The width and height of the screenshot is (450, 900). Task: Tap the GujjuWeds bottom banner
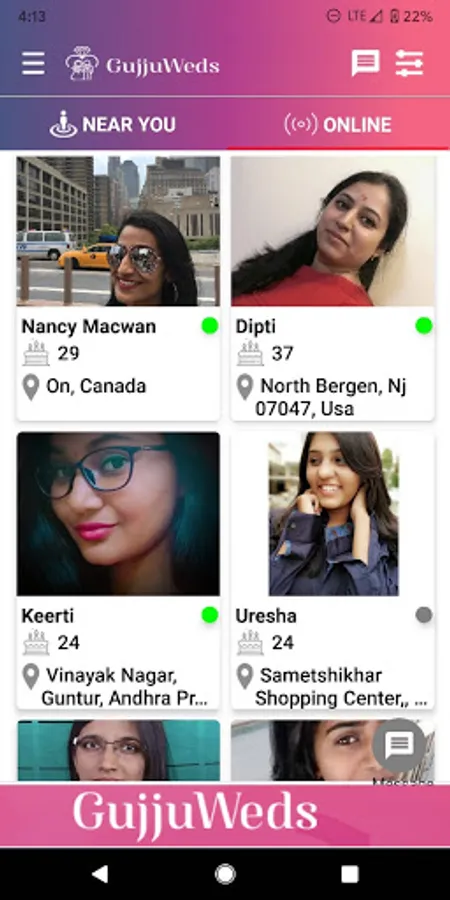click(x=225, y=816)
